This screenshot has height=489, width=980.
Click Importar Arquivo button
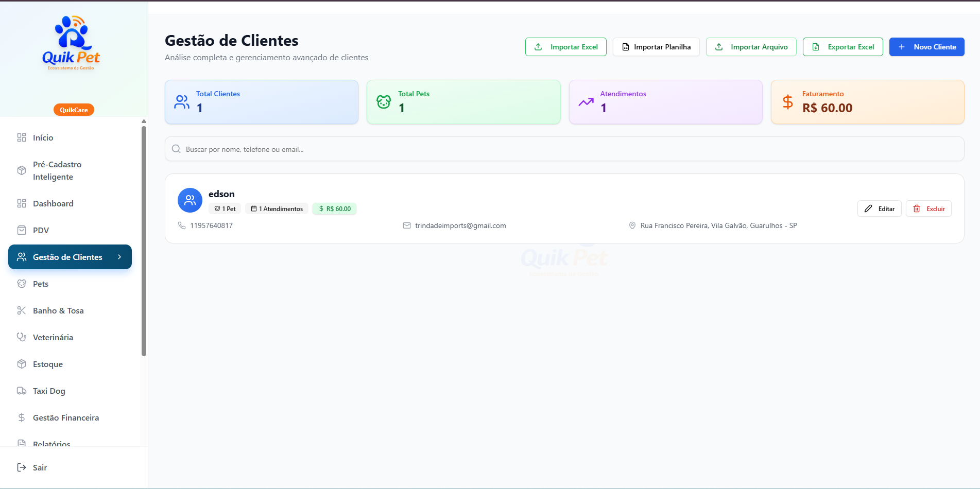pos(751,47)
